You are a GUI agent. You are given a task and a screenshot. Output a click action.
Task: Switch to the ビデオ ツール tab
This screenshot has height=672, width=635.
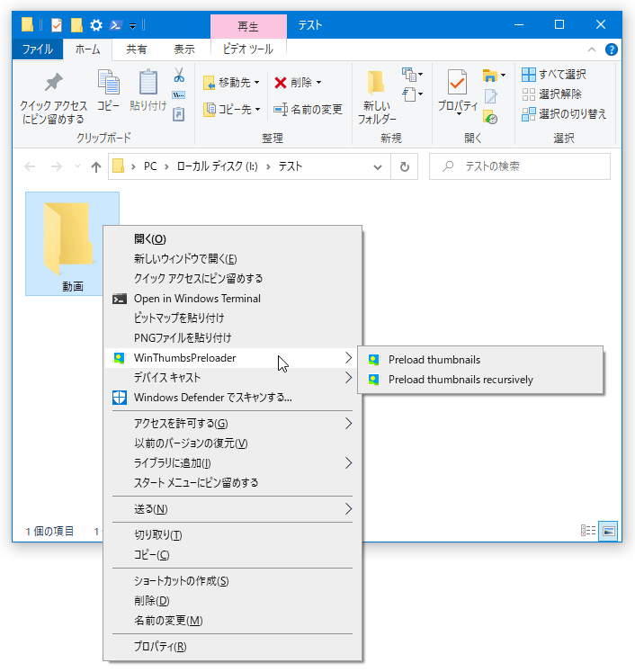(x=248, y=49)
